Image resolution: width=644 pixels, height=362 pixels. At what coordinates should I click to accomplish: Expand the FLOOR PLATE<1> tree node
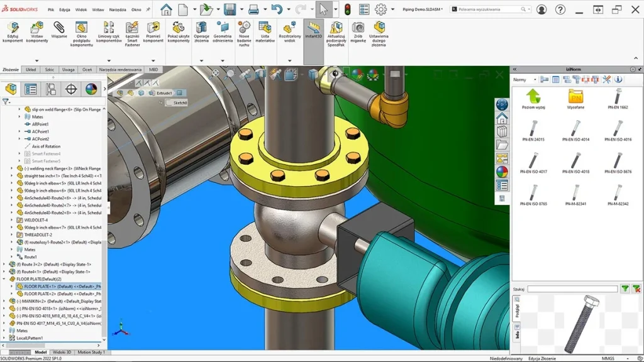11,287
